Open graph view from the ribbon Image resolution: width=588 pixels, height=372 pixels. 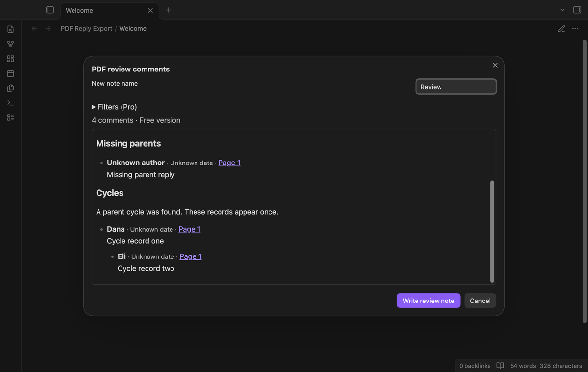(10, 44)
